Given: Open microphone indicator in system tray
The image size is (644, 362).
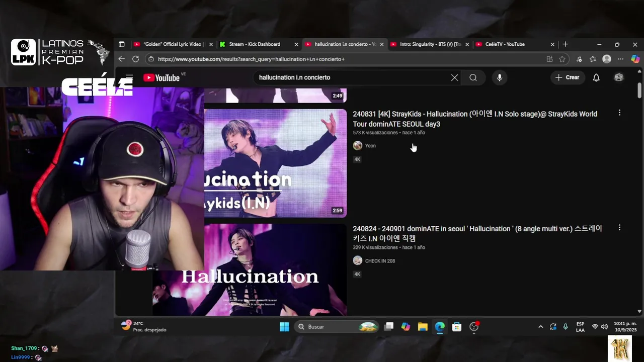Looking at the screenshot, I should coord(566,327).
